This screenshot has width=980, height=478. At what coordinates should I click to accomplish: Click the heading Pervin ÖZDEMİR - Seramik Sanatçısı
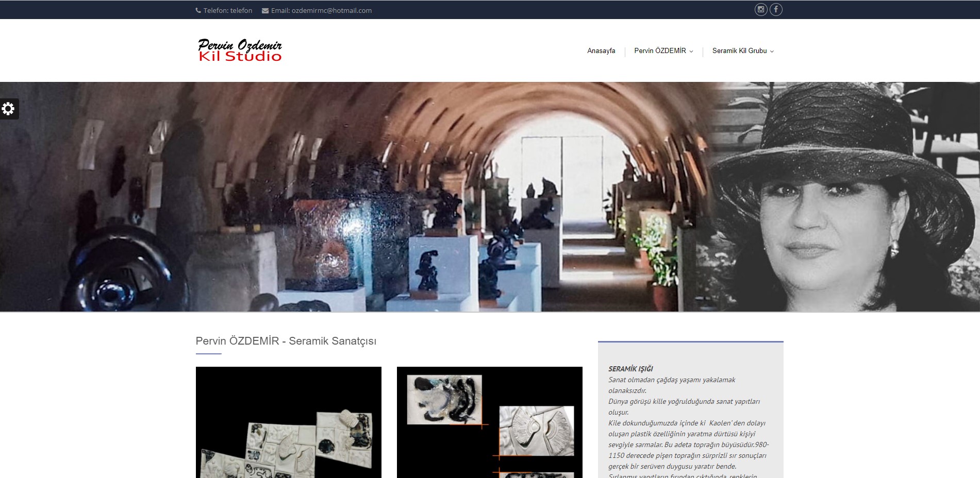[x=286, y=341]
